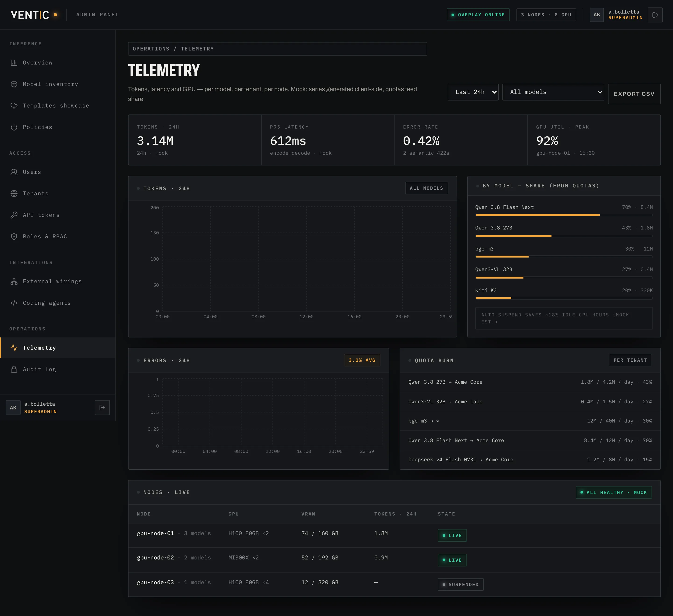Click Deepseek v4 Flash 0731 → Acme Core row
The height and width of the screenshot is (616, 673).
point(530,460)
